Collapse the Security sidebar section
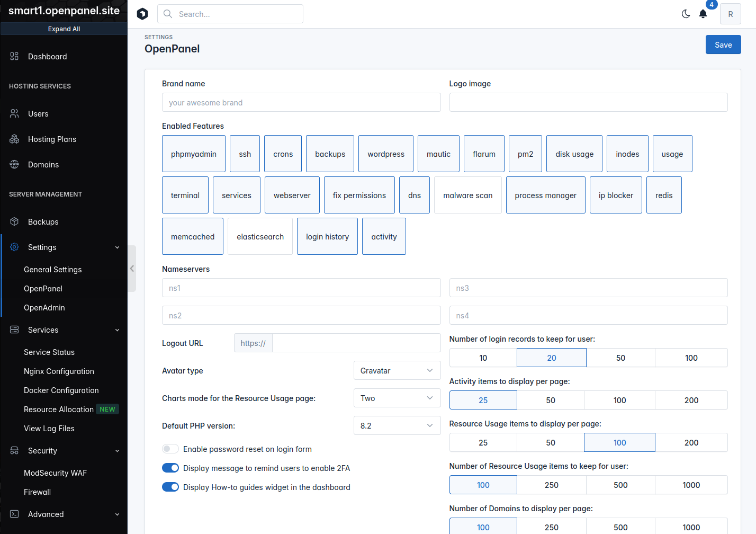The height and width of the screenshot is (534, 756). point(117,451)
